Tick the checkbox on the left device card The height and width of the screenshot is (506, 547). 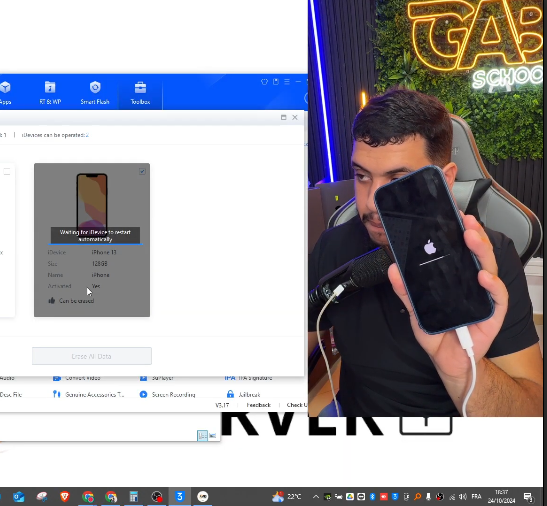(7, 171)
